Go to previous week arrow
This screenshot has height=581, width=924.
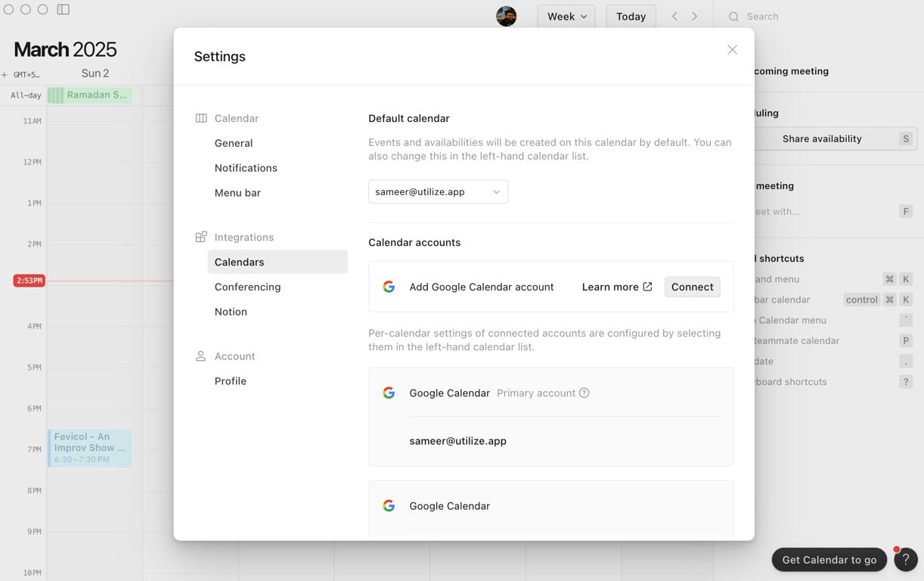pos(674,16)
